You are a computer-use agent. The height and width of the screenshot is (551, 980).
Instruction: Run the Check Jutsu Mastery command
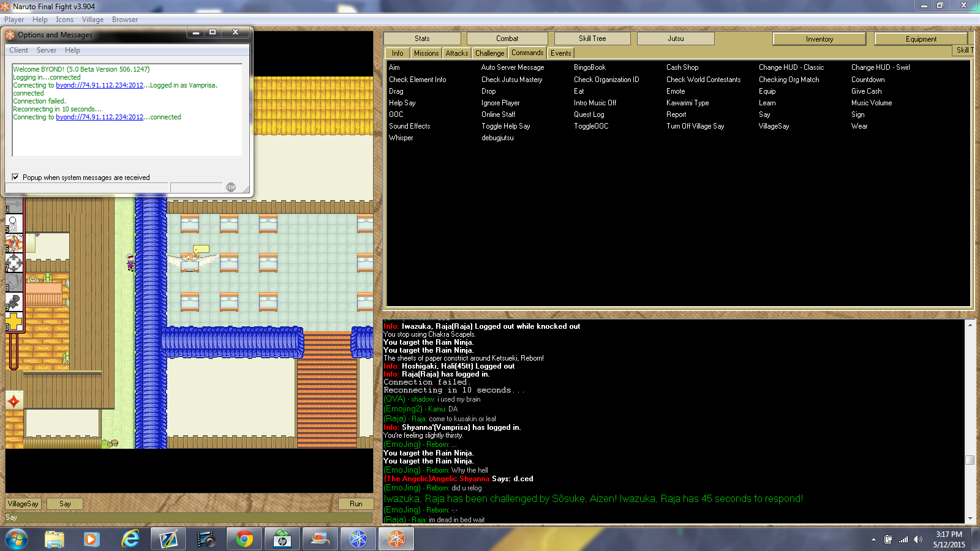tap(512, 80)
